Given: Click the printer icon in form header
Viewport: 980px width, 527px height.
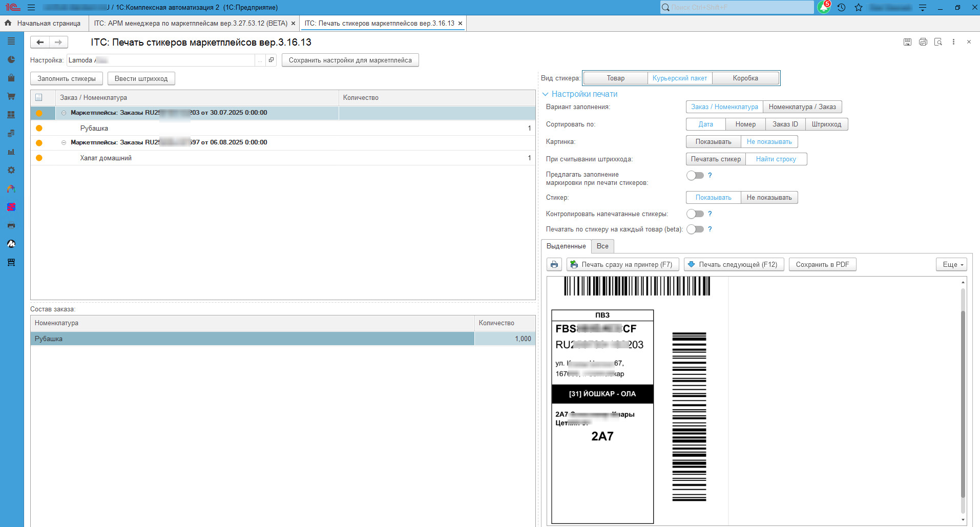Looking at the screenshot, I should click(923, 42).
